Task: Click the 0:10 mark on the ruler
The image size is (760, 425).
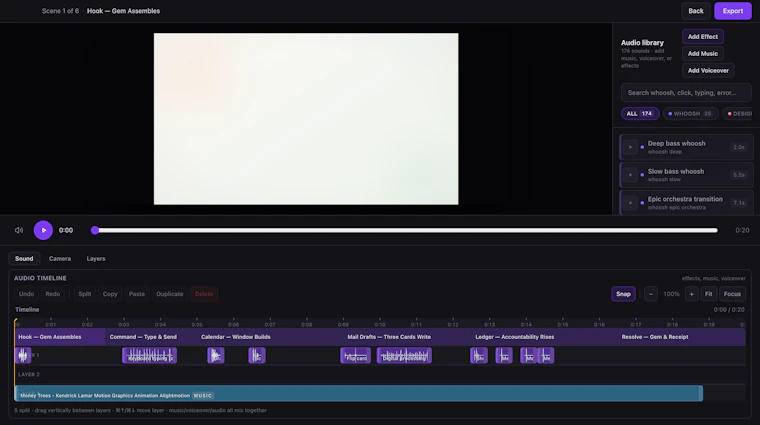Action: coord(380,324)
